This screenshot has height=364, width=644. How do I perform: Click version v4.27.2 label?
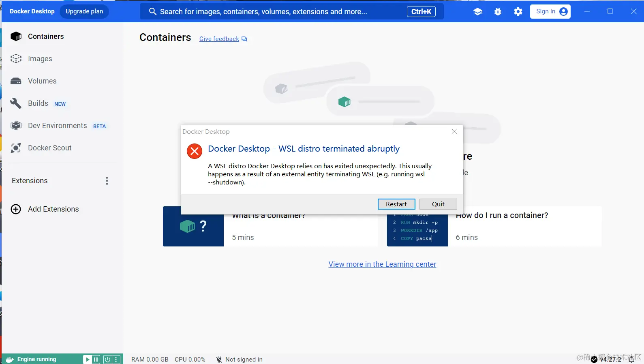click(611, 360)
